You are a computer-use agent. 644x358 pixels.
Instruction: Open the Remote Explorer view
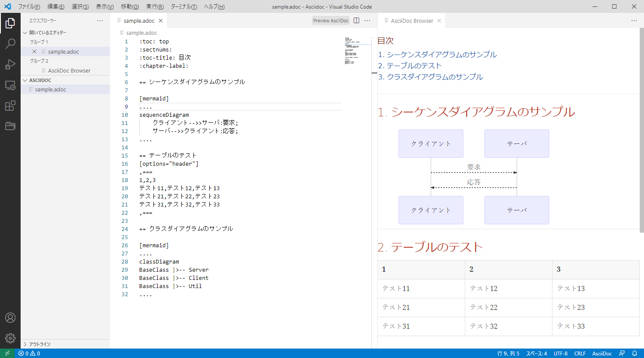10,85
